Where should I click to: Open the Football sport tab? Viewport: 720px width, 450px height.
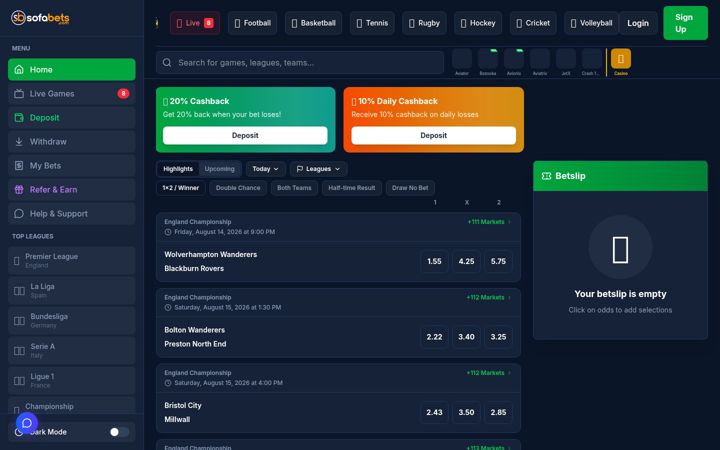tap(252, 23)
